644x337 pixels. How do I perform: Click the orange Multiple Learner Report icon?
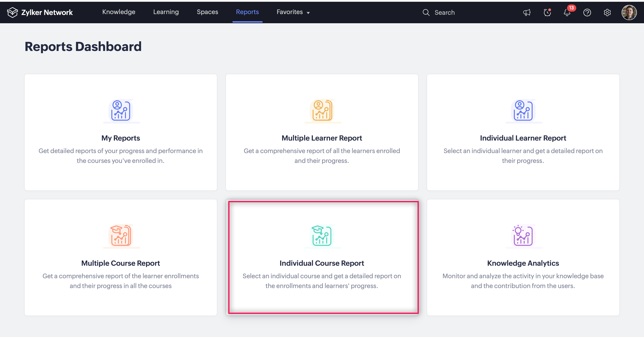click(322, 110)
